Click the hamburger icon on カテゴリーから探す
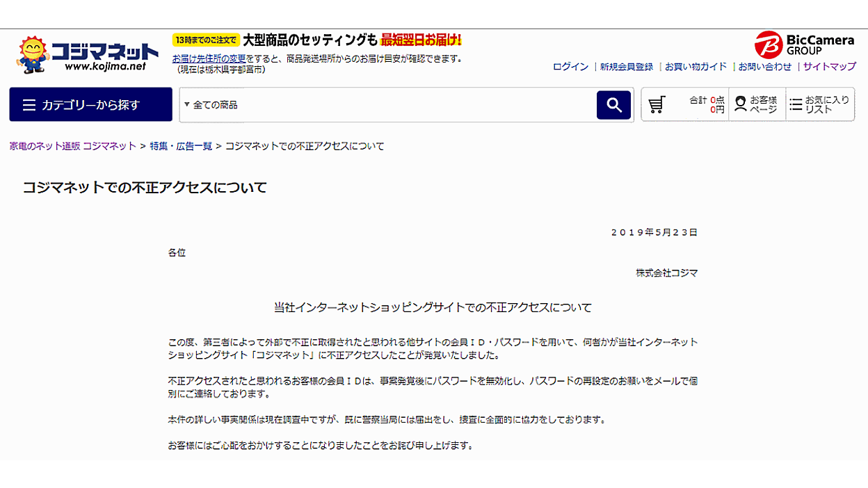This screenshot has height=488, width=868. 29,105
